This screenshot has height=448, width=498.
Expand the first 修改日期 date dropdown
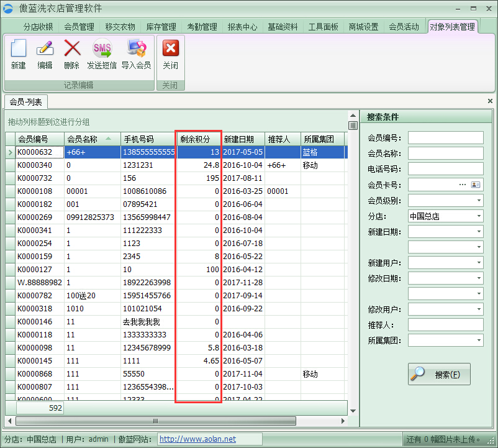479,278
